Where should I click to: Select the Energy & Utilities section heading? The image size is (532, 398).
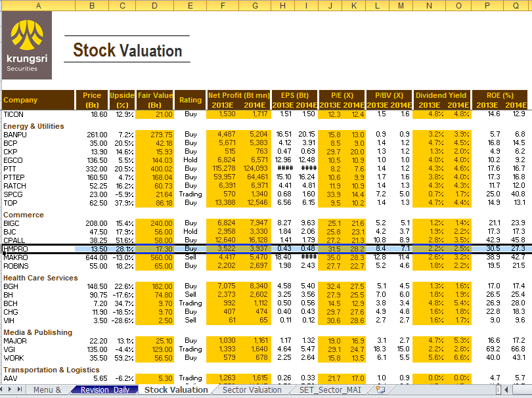point(33,126)
